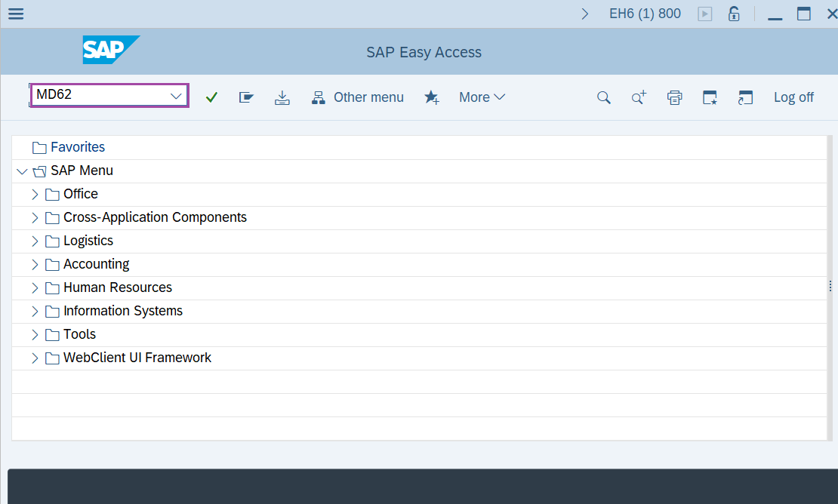
Task: Click the Find Next magnifier-plus icon
Action: tap(639, 97)
